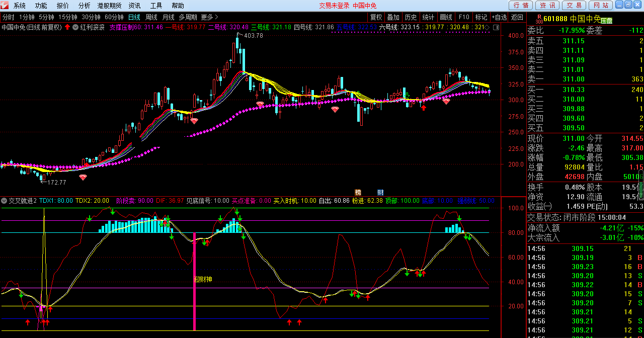
Task: Open the 资讯 menu
Action: point(134,6)
